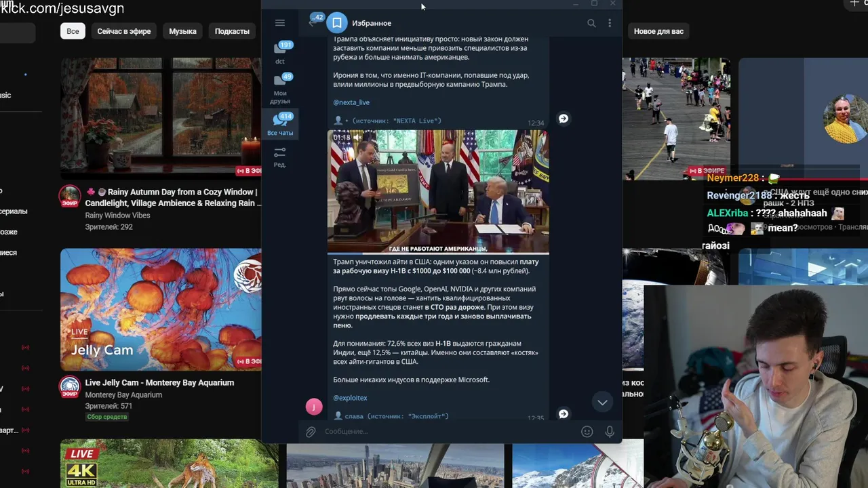The width and height of the screenshot is (868, 488).
Task: Play the Trump Oval Office video
Action: 438,192
